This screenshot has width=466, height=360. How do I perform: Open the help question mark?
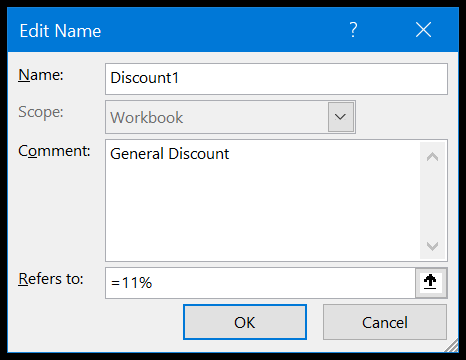coord(353,30)
